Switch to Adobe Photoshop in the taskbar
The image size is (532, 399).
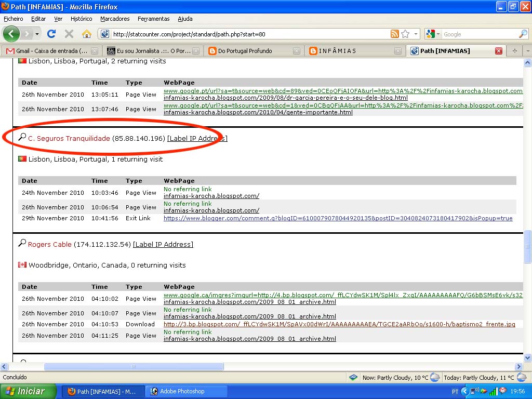[x=187, y=391]
